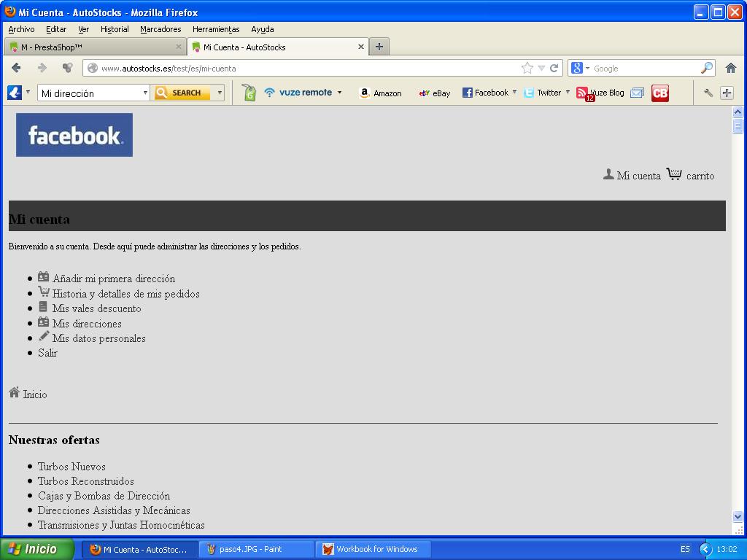Click the red CB toolbar icon
The image size is (747, 560).
tap(659, 93)
